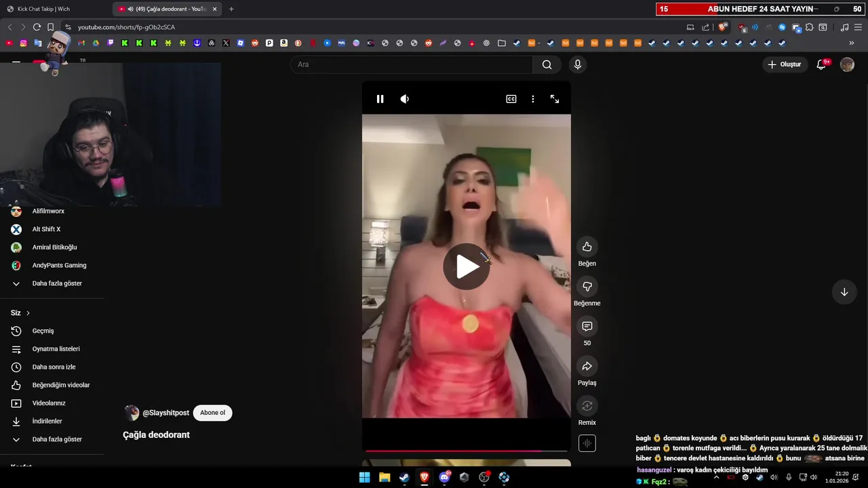Viewport: 868px width, 488px height.
Task: Open AndyPants Gaming subscription channel
Action: 59,265
